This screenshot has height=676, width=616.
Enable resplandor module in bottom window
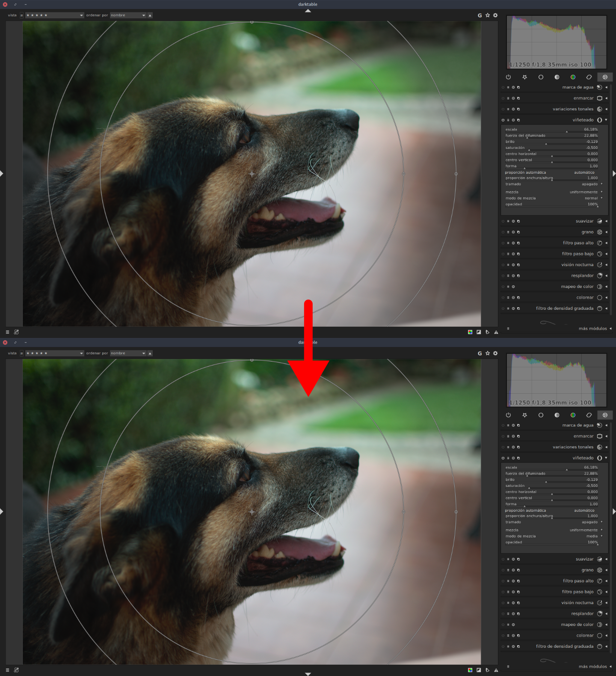point(503,614)
